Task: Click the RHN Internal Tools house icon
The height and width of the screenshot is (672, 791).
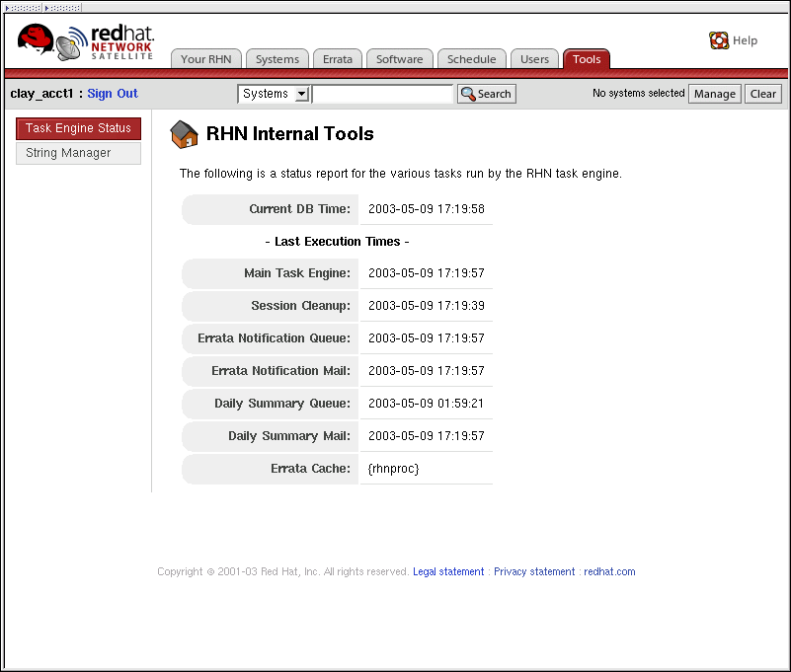Action: (184, 134)
